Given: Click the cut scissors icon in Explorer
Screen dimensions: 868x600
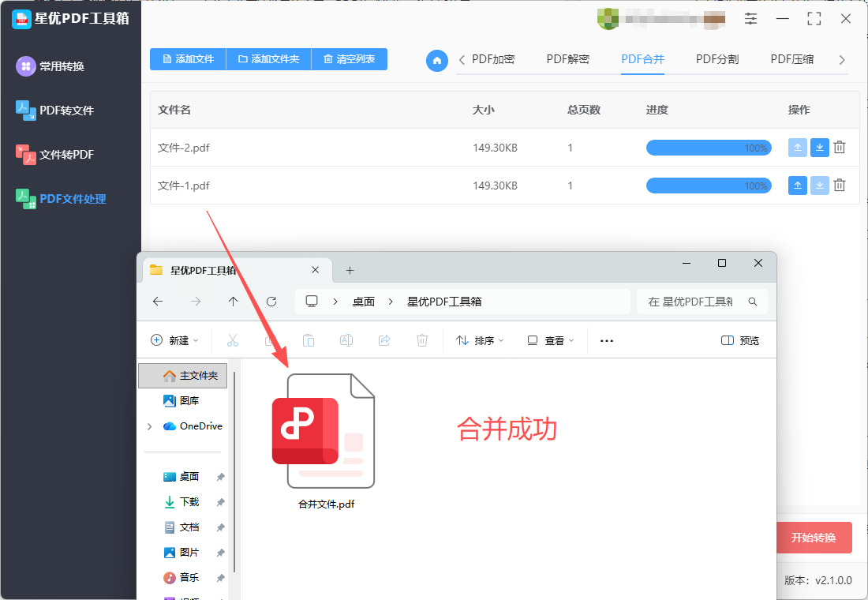Looking at the screenshot, I should (x=233, y=340).
